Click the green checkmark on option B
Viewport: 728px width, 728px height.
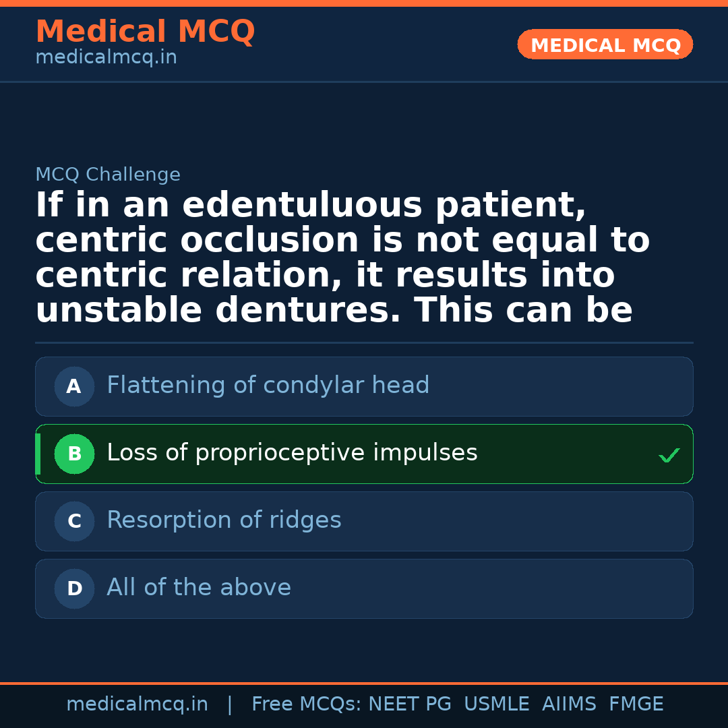point(669,456)
